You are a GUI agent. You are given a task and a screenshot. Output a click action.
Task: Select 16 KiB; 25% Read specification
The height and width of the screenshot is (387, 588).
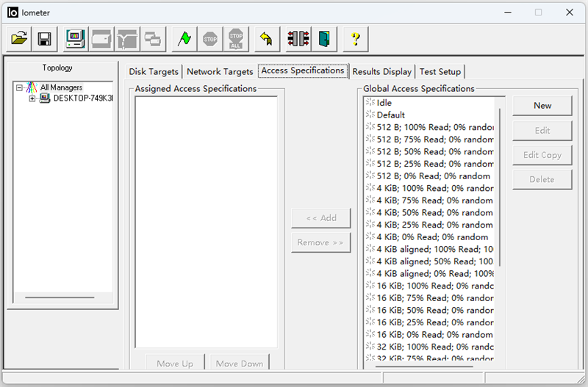pos(429,322)
